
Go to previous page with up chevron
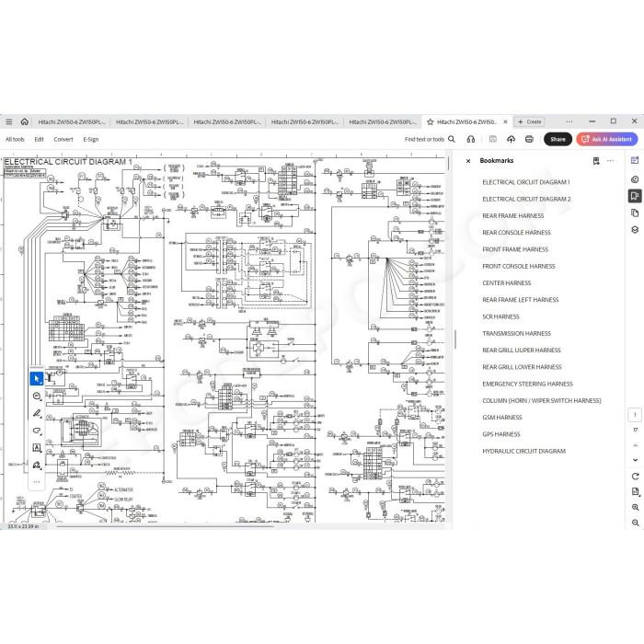(x=635, y=445)
